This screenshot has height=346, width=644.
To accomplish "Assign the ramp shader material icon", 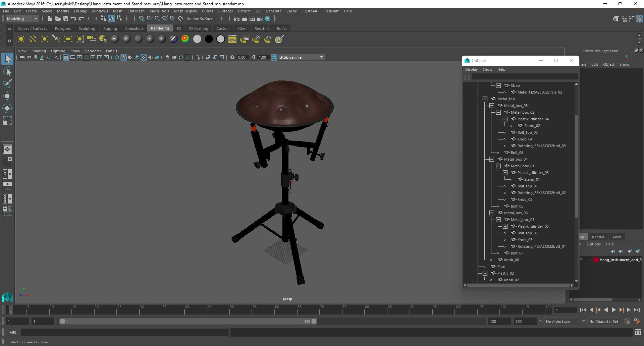I will click(185, 39).
